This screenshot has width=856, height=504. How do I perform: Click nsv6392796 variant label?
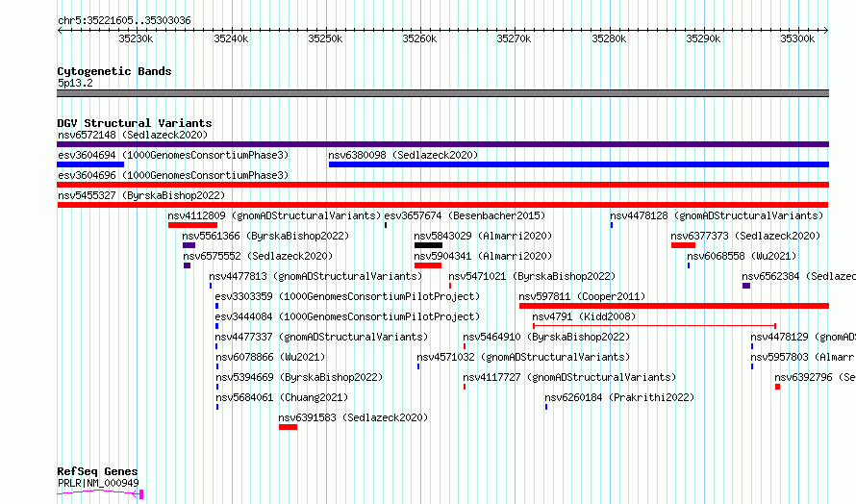[x=815, y=377]
